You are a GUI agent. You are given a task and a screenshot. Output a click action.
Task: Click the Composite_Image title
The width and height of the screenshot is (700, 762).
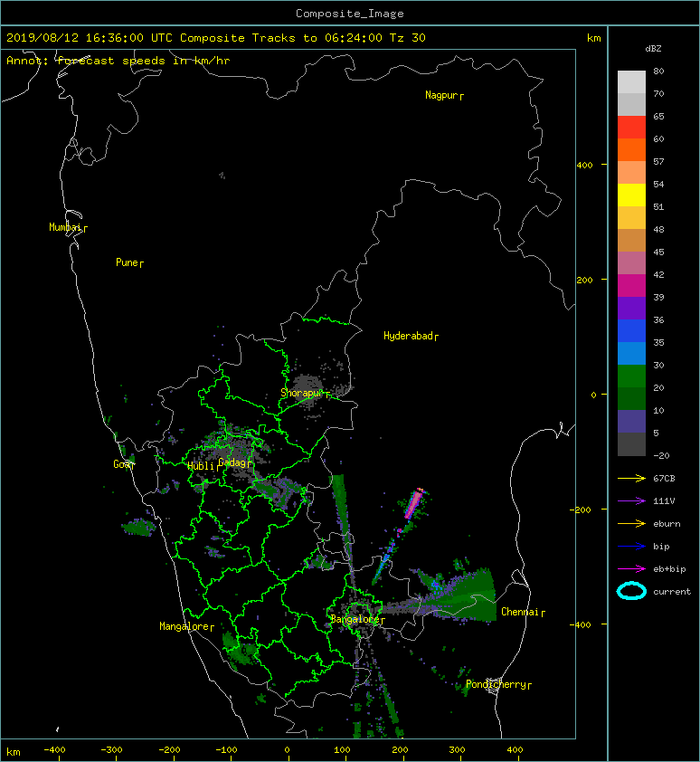[350, 14]
